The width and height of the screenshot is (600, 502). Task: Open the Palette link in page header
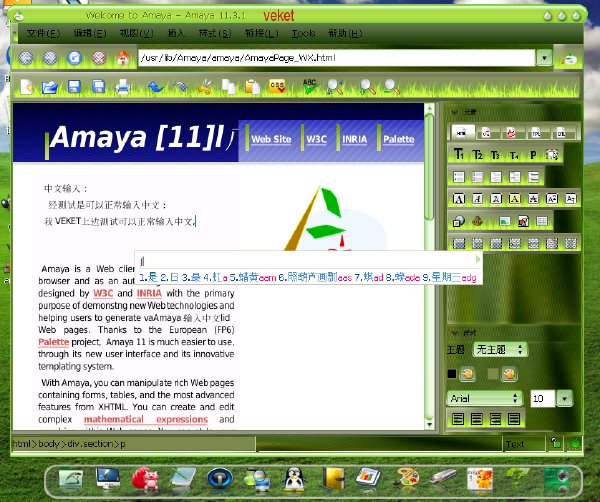coord(399,139)
